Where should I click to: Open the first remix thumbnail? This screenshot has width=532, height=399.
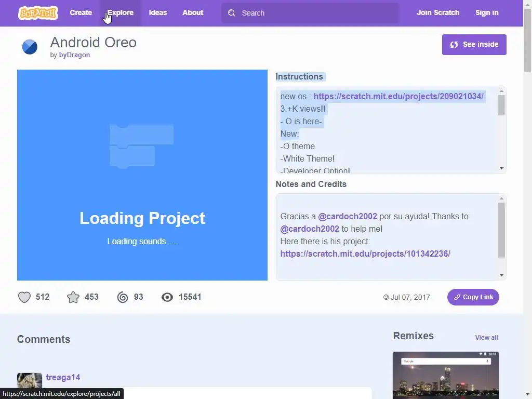point(445,375)
